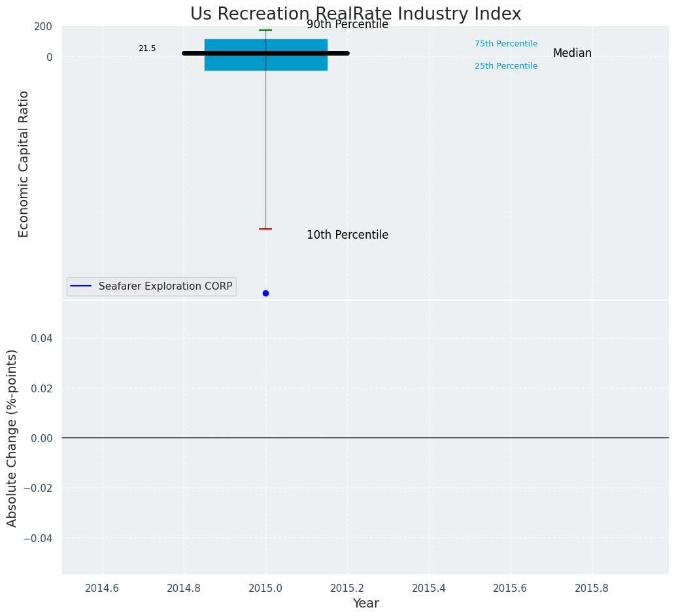Image resolution: width=676 pixels, height=616 pixels.
Task: Click the chart title text
Action: click(356, 14)
